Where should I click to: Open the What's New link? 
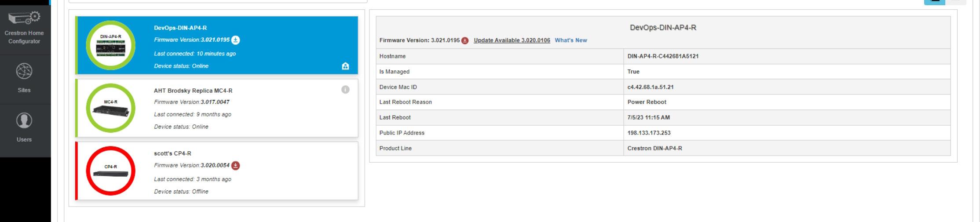(571, 40)
